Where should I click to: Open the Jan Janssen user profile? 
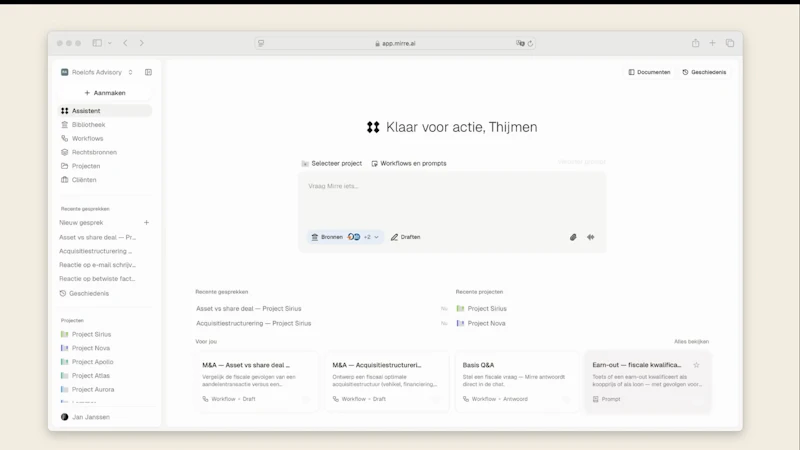coord(85,417)
